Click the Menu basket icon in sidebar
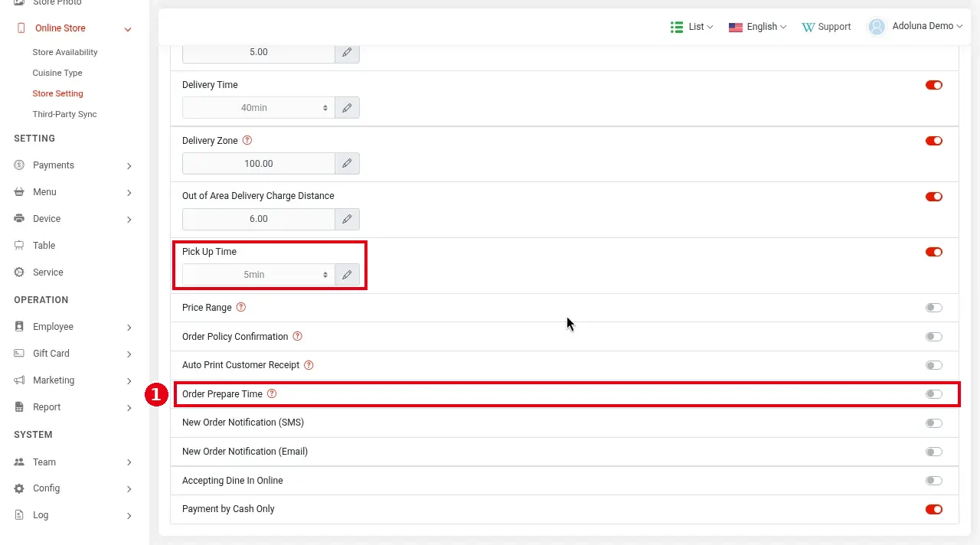Screen dimensions: 980x545 [19, 192]
